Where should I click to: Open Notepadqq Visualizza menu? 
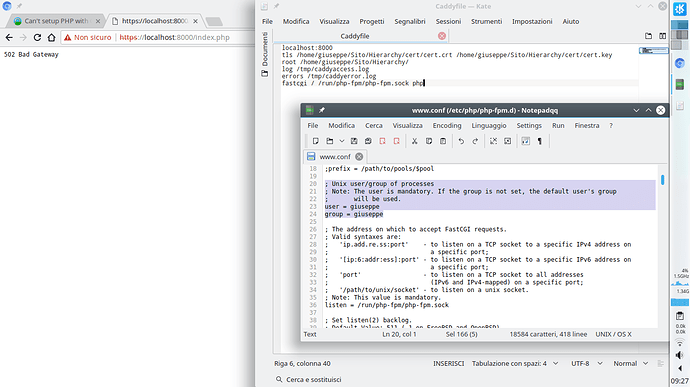(407, 125)
